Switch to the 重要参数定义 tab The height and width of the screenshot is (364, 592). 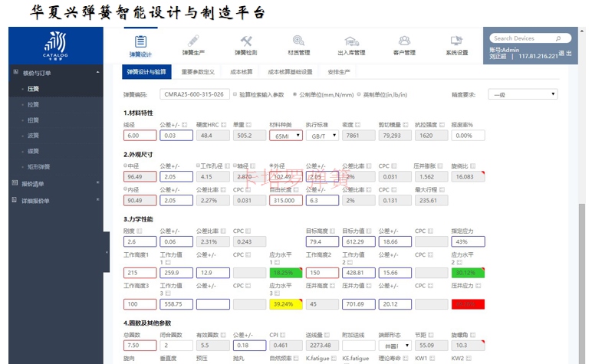(x=198, y=72)
